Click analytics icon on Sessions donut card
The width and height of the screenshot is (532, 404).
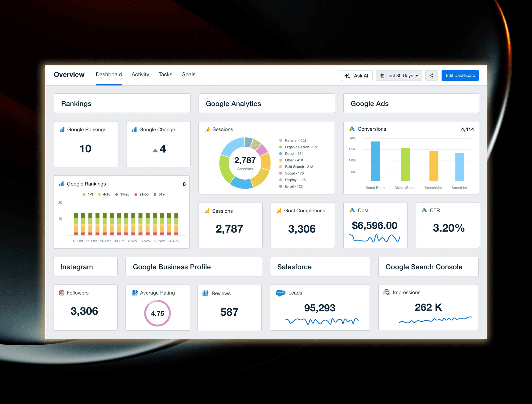pyautogui.click(x=207, y=129)
